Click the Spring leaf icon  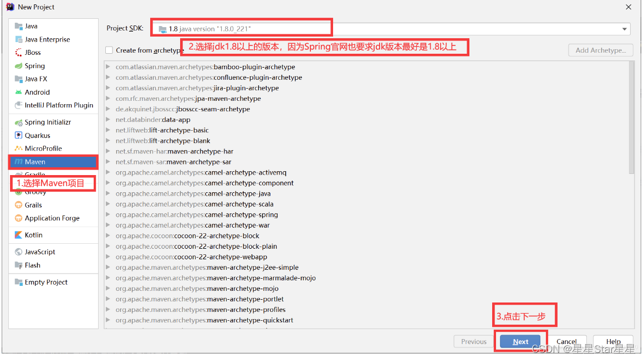[18, 66]
